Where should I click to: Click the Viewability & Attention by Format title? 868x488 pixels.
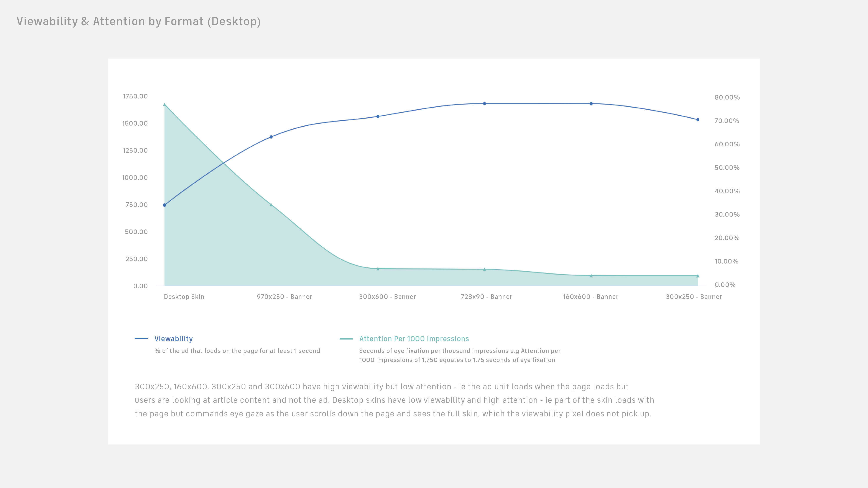pyautogui.click(x=138, y=21)
